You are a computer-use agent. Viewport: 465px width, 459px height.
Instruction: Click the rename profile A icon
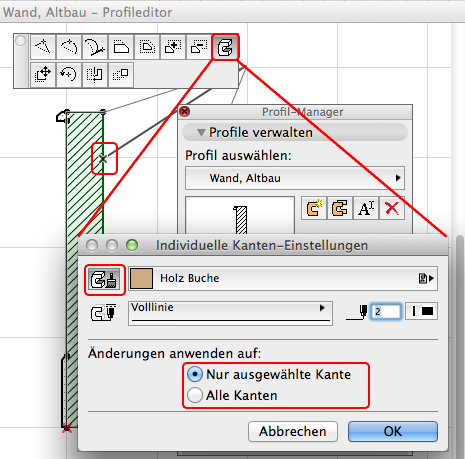pyautogui.click(x=366, y=208)
